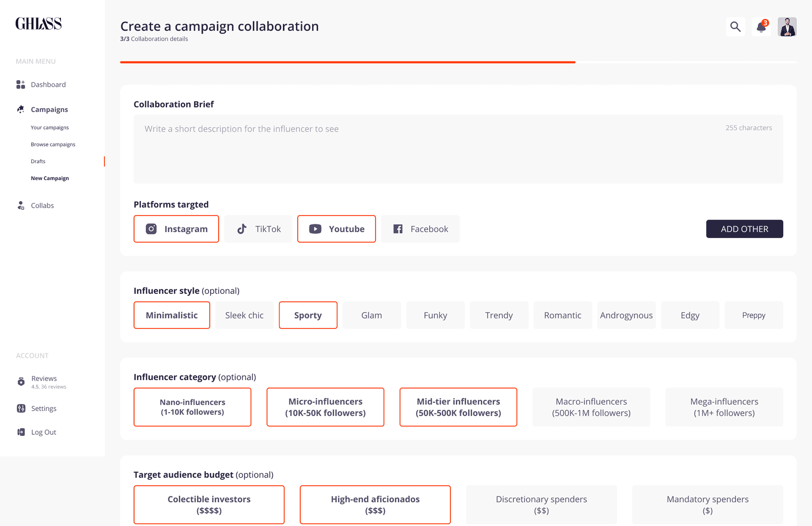The width and height of the screenshot is (812, 526).
Task: Open search from the top bar
Action: click(x=735, y=26)
